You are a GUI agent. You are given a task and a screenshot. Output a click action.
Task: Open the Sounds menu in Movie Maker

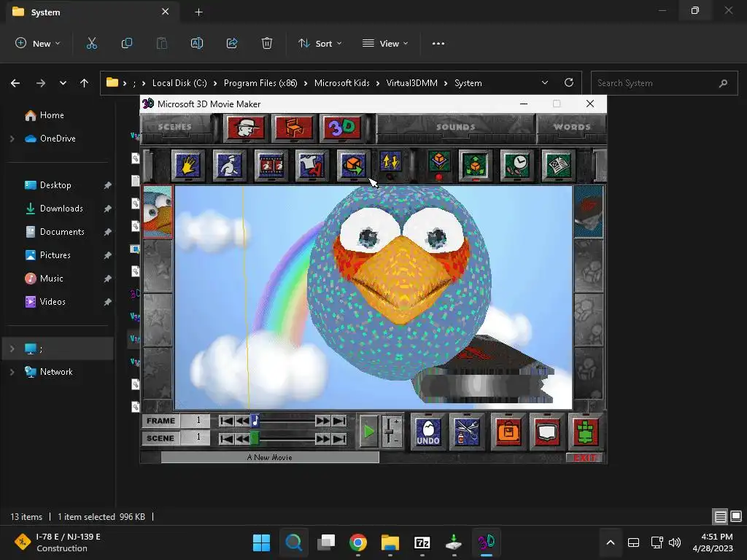[455, 127]
